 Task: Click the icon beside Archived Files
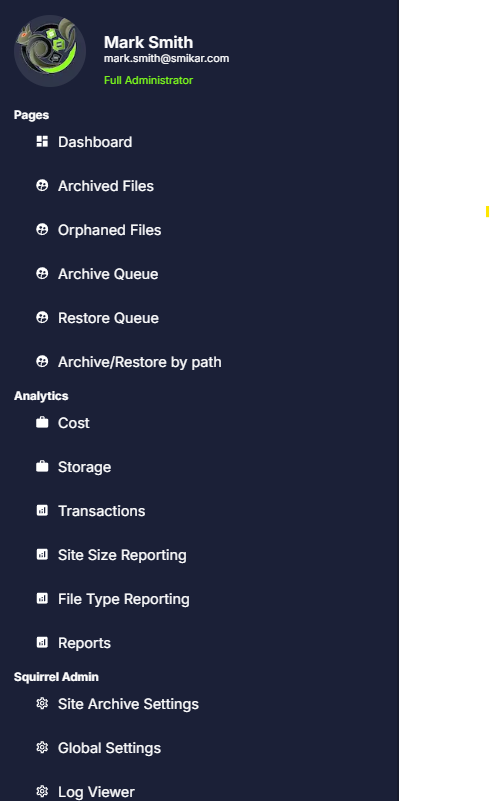(42, 185)
